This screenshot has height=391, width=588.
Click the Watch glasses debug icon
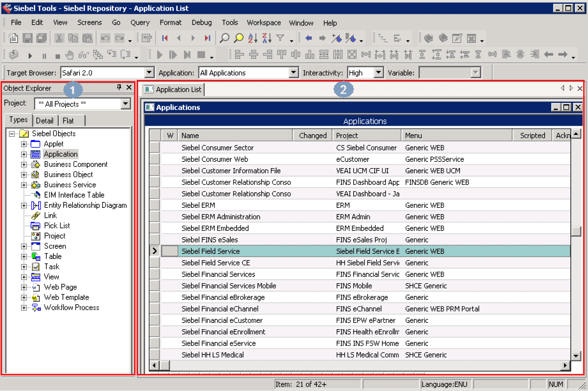pyautogui.click(x=84, y=55)
